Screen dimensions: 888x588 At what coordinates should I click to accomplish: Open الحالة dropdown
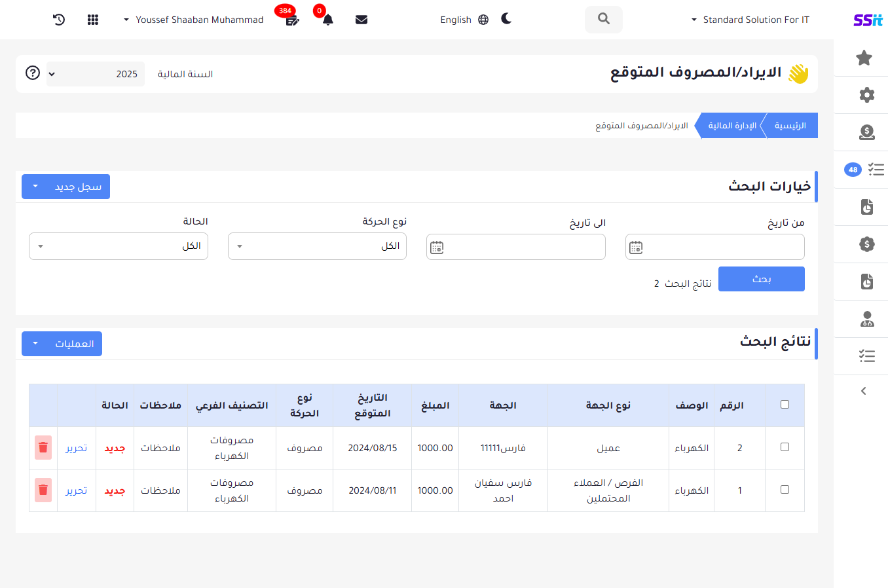click(119, 246)
